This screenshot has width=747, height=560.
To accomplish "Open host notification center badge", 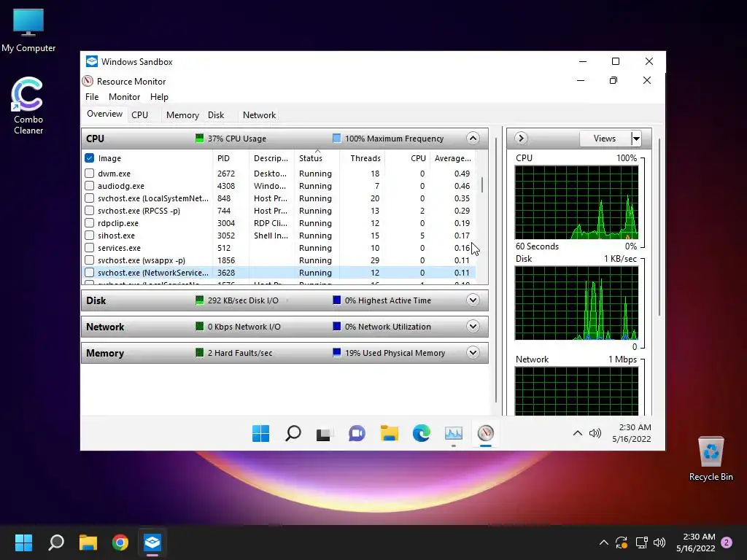I will (x=727, y=542).
